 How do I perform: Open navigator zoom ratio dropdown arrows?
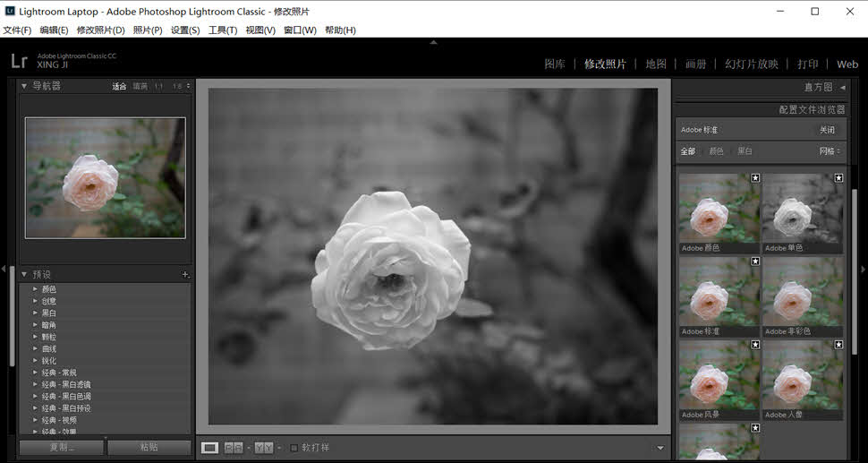pyautogui.click(x=188, y=86)
